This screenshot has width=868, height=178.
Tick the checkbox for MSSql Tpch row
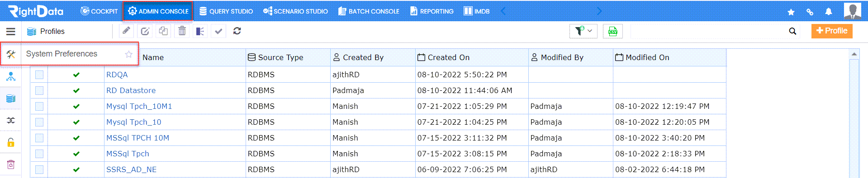click(39, 154)
